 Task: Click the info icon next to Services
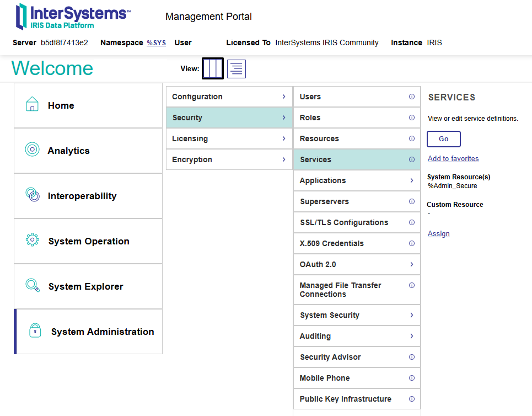coord(412,159)
